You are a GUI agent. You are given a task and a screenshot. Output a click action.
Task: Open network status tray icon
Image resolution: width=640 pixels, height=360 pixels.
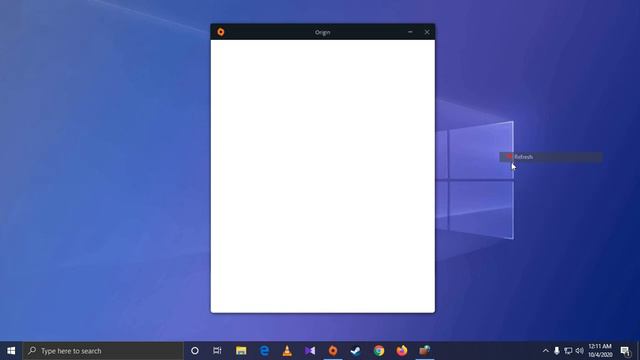(x=568, y=351)
